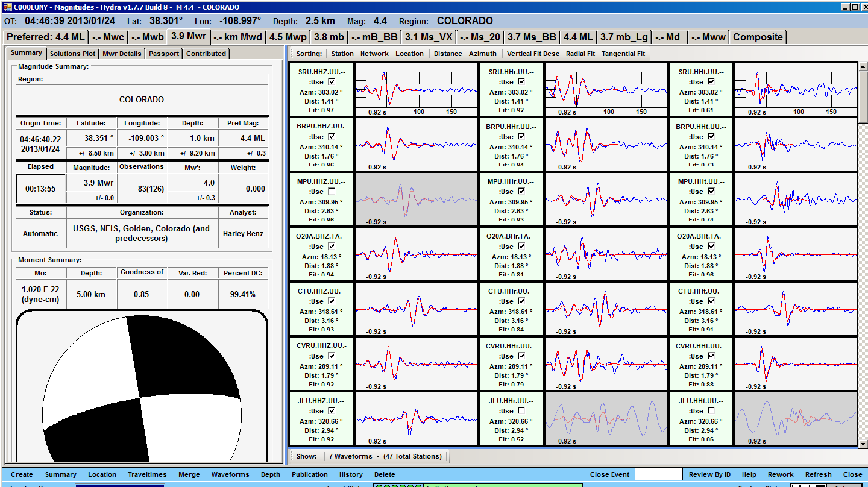Switch to the Solutions Plot tab
Screen dimensions: 868x487
(72, 54)
